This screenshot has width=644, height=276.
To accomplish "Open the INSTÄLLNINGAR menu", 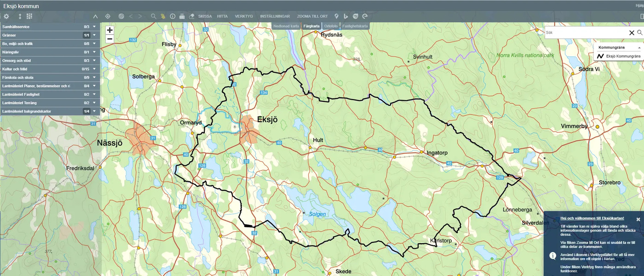I will (276, 16).
